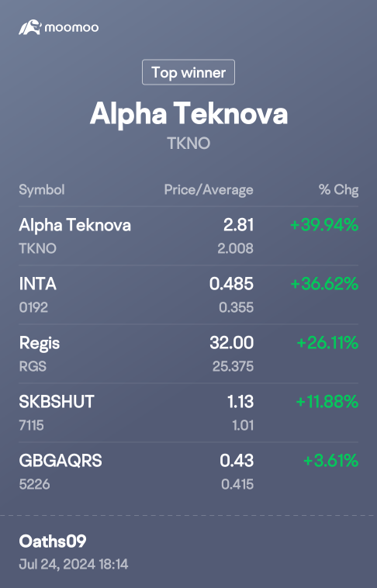The height and width of the screenshot is (588, 377).
Task: Select the SKBSHUT 7115 stock row
Action: pyautogui.click(x=188, y=413)
